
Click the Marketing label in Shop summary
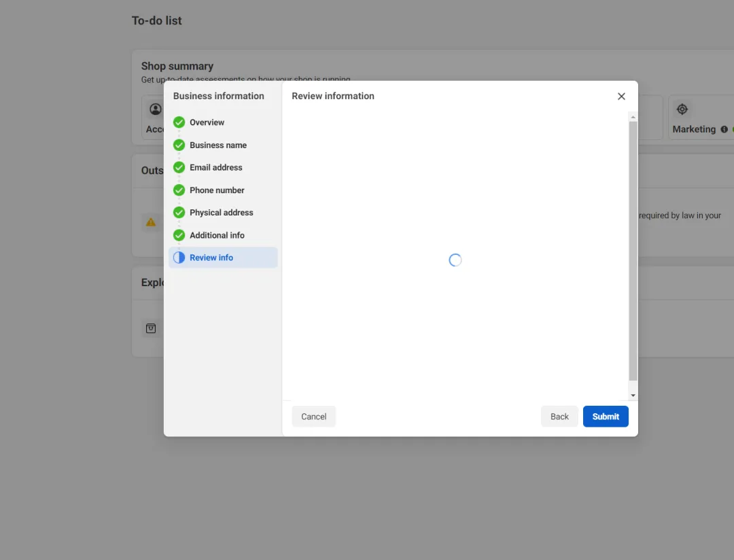click(694, 129)
